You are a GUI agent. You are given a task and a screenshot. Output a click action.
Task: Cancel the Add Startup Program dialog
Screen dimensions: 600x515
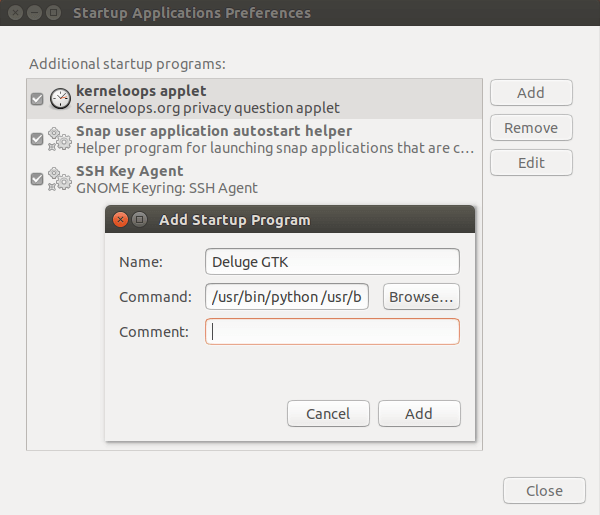tap(328, 413)
